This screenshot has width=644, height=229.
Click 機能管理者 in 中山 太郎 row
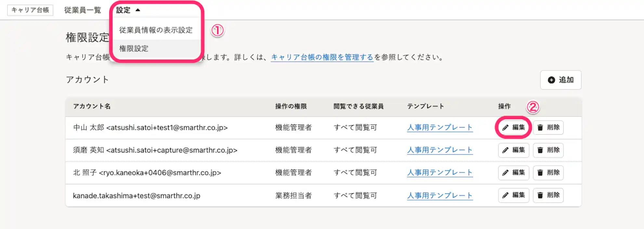(x=294, y=128)
